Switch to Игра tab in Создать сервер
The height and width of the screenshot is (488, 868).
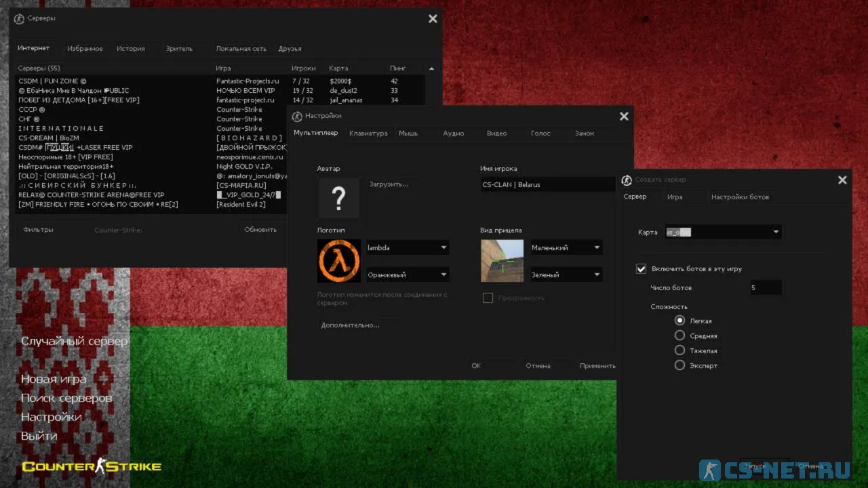point(675,197)
